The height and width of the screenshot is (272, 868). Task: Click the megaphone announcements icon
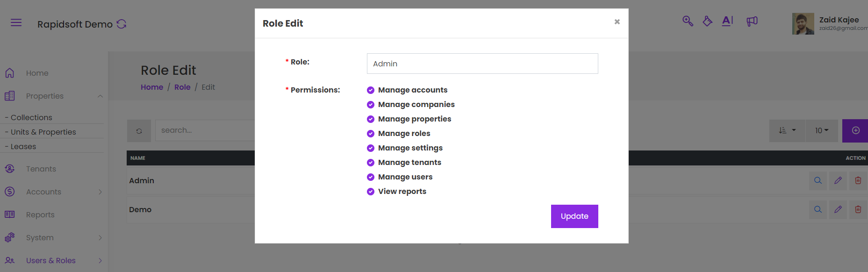pos(752,21)
